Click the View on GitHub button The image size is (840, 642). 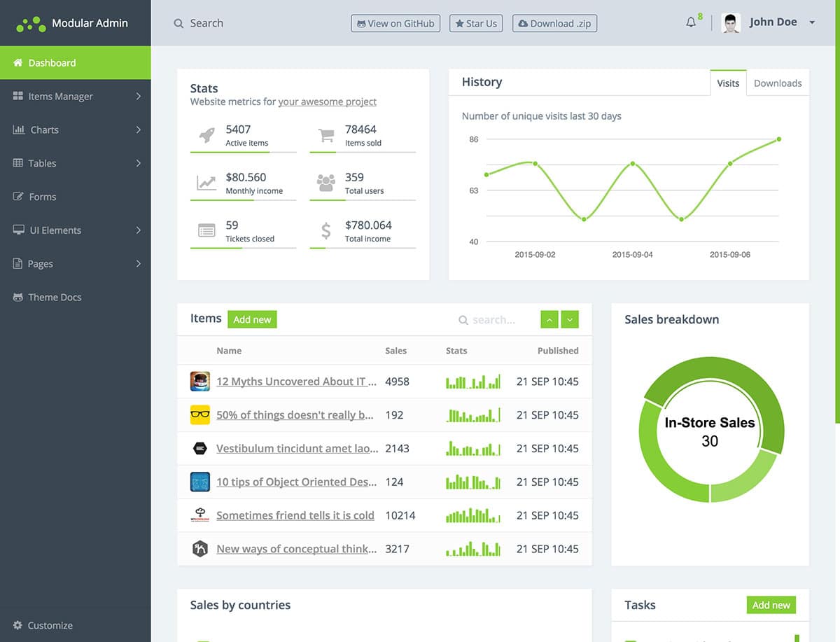[395, 23]
